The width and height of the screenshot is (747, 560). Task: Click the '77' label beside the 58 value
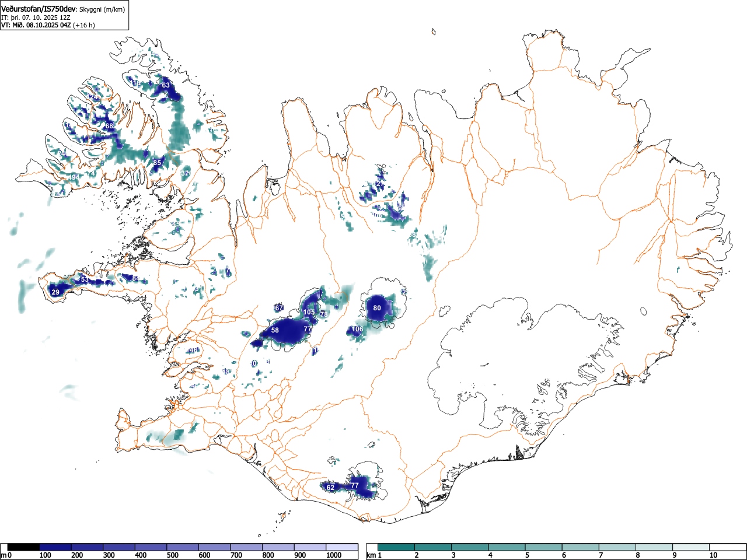(307, 330)
